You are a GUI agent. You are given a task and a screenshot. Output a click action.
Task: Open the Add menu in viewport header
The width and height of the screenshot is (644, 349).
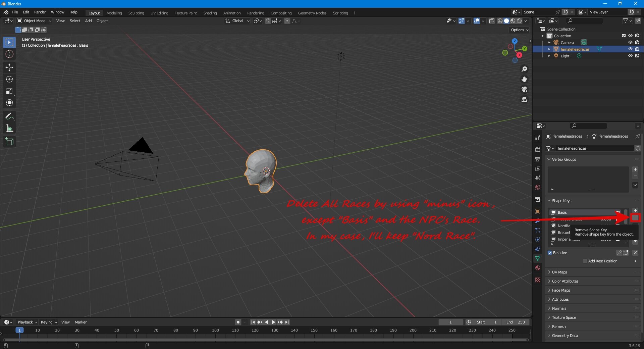tap(88, 21)
